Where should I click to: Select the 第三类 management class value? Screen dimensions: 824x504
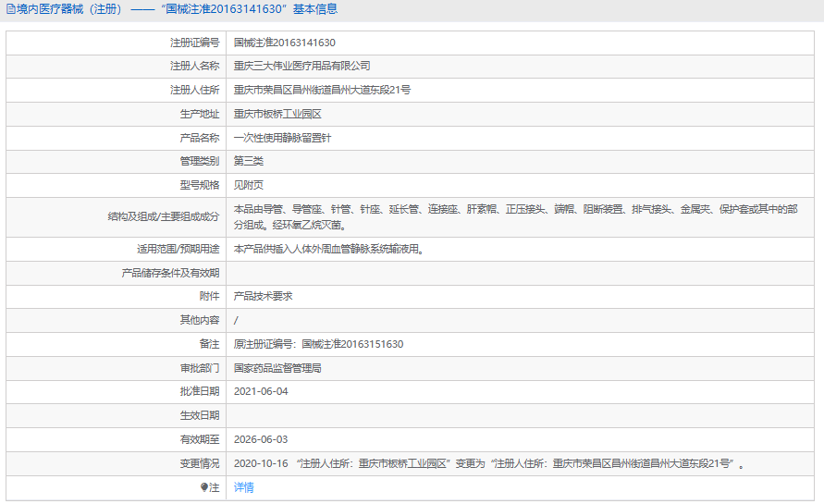point(249,161)
